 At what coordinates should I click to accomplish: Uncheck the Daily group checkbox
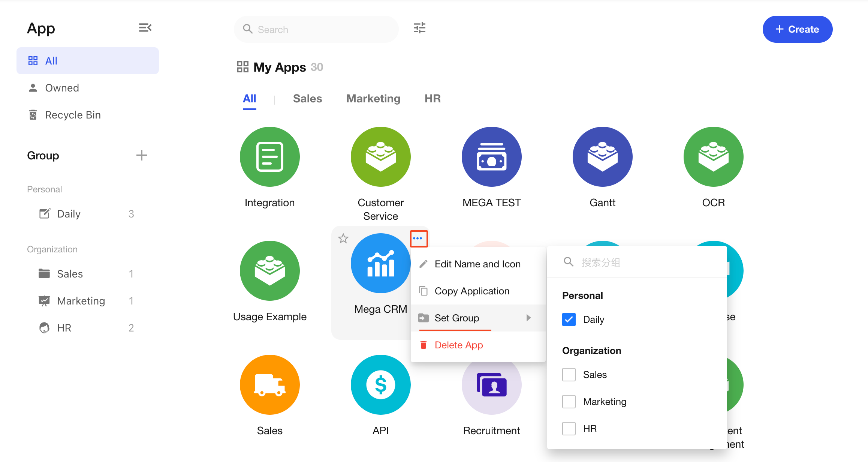(x=569, y=319)
